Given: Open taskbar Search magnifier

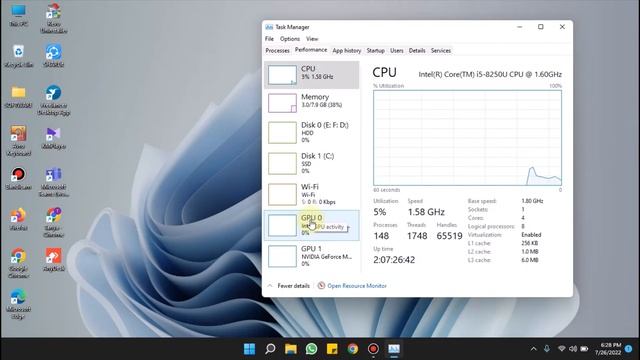Looking at the screenshot, I should click(270, 349).
